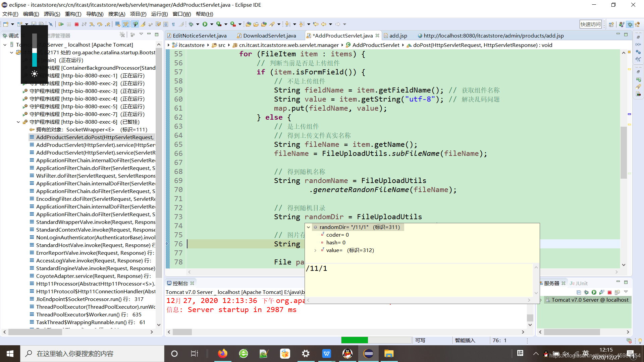Viewport: 644px width, 362px height.
Task: Click the Next Annotation arrow icon
Action: (x=287, y=24)
